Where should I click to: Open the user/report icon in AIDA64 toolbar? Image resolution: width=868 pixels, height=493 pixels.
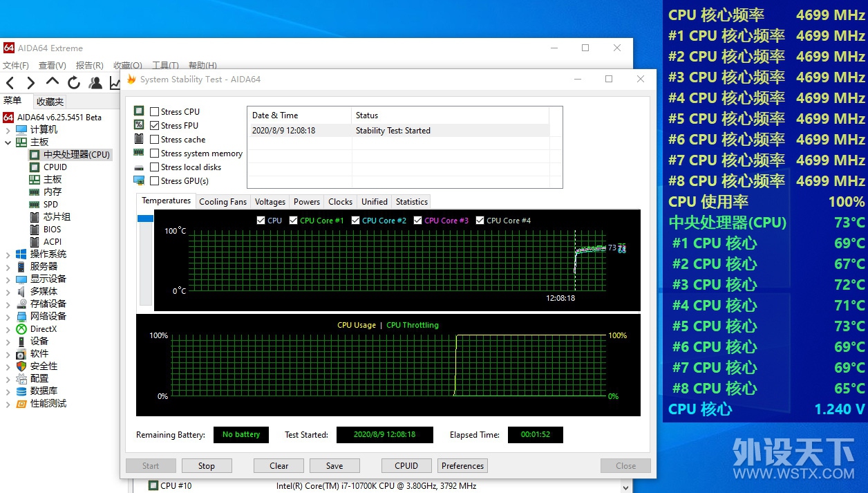(95, 83)
